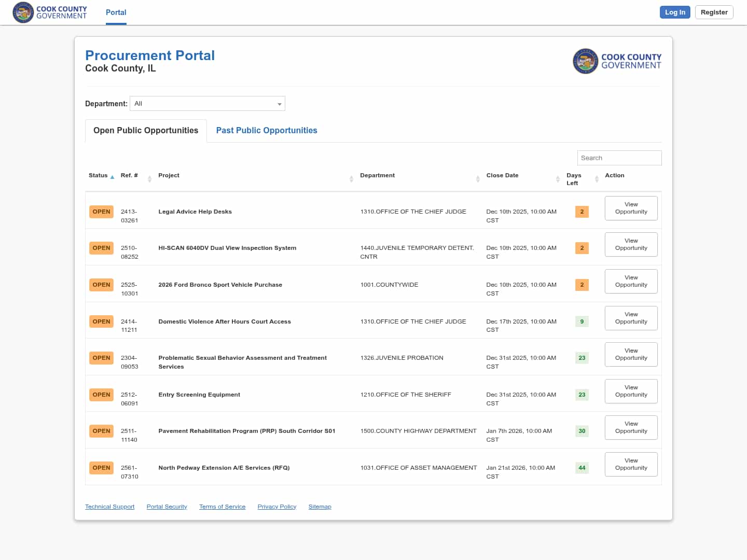Sort by Close Date column arrows
Viewport: 747px width, 560px height.
(558, 179)
